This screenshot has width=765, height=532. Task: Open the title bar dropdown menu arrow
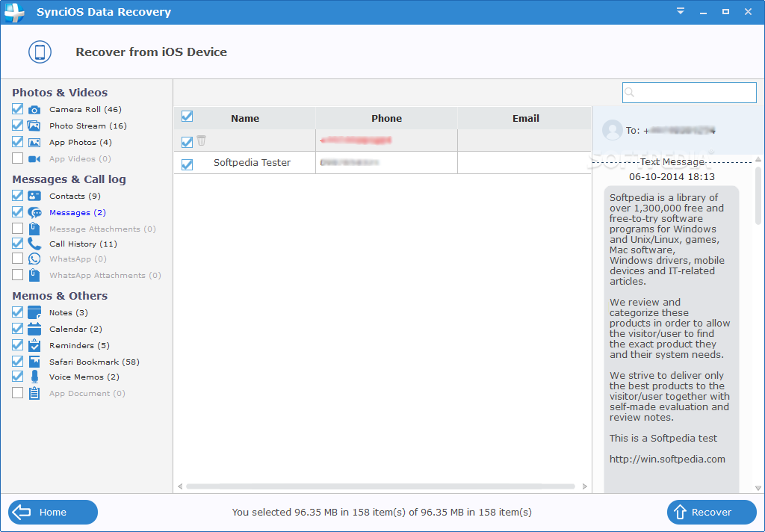[x=681, y=11]
